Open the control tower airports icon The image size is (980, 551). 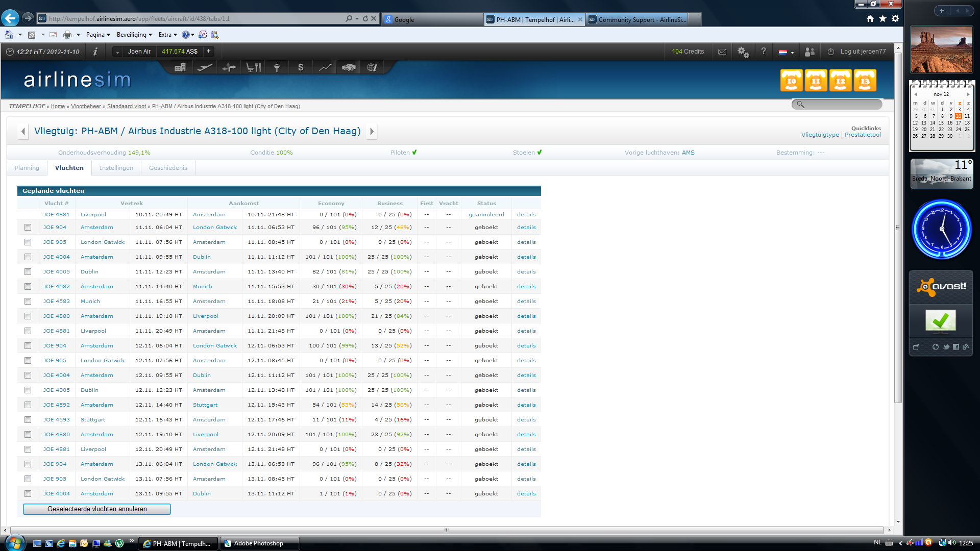(277, 67)
